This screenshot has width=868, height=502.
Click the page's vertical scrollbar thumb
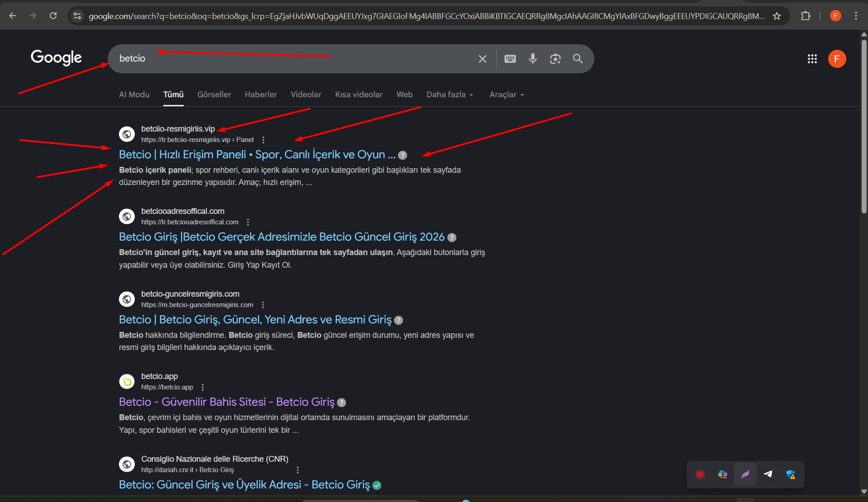(x=864, y=127)
